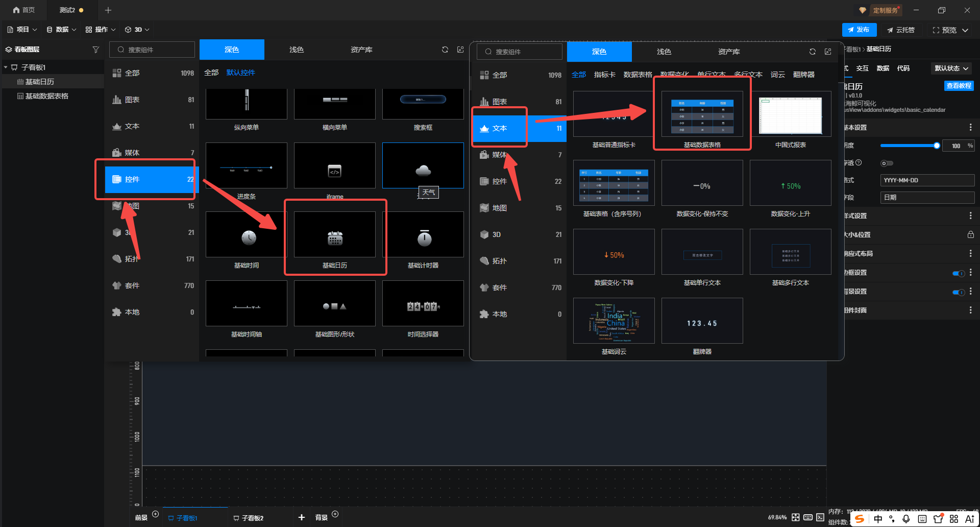Collapse the 子看板1 tree node
Screen dimensions: 980x527
[6, 67]
